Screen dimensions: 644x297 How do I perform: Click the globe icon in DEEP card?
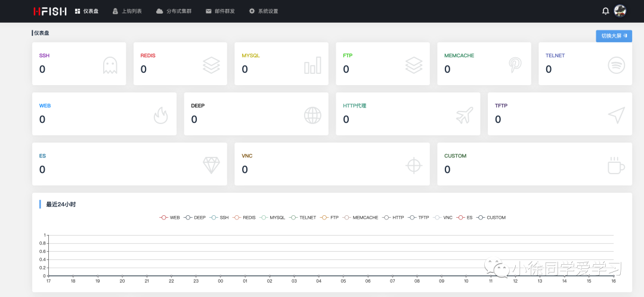pos(312,116)
